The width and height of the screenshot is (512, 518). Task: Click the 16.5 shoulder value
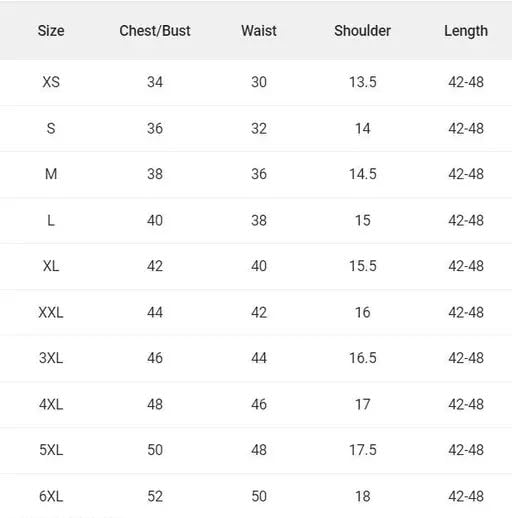pos(363,358)
